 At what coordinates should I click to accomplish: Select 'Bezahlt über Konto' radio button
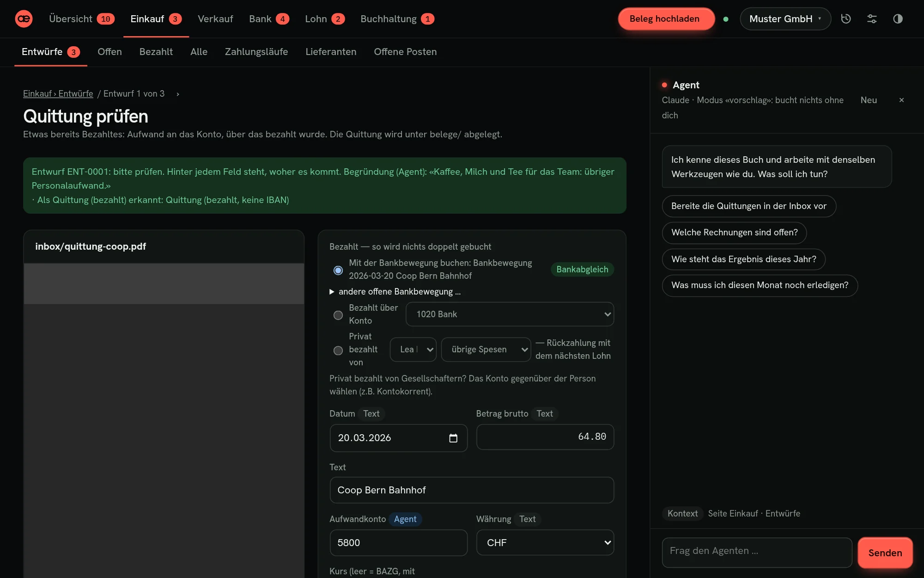[x=338, y=315]
